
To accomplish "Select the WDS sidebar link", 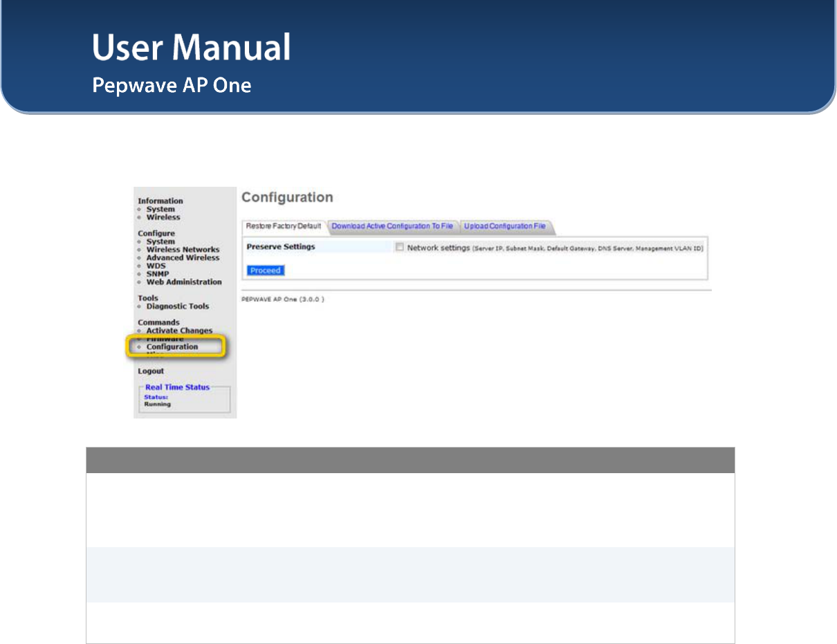I will [x=156, y=266].
